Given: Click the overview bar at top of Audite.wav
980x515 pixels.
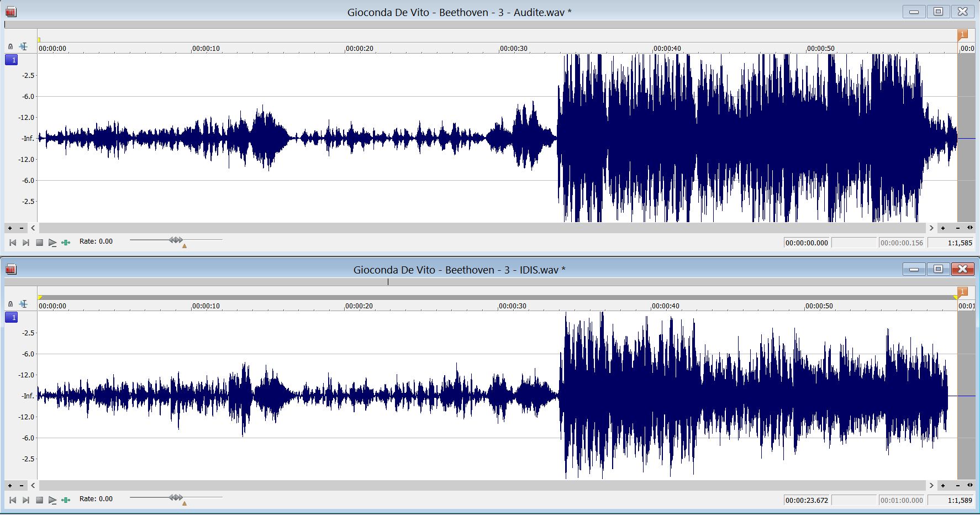Looking at the screenshot, I should 489,24.
